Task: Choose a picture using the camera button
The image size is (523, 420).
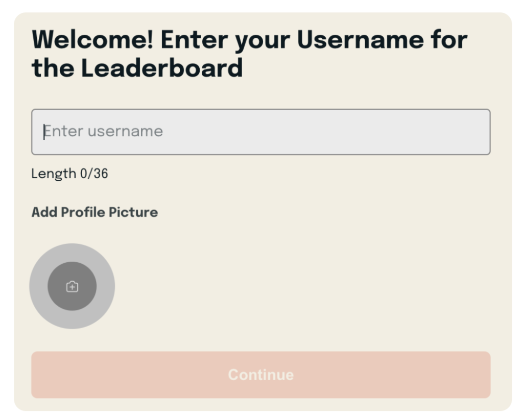Action: (x=72, y=286)
